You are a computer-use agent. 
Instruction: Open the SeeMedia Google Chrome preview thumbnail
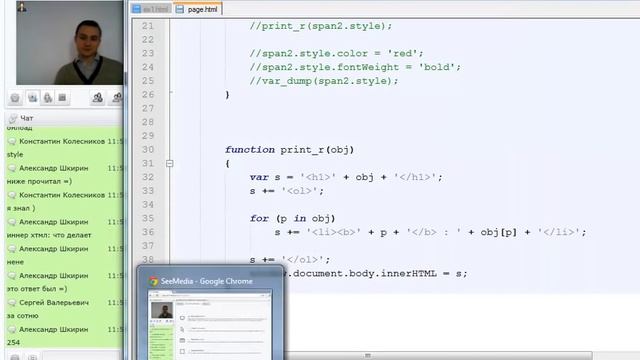tap(210, 325)
